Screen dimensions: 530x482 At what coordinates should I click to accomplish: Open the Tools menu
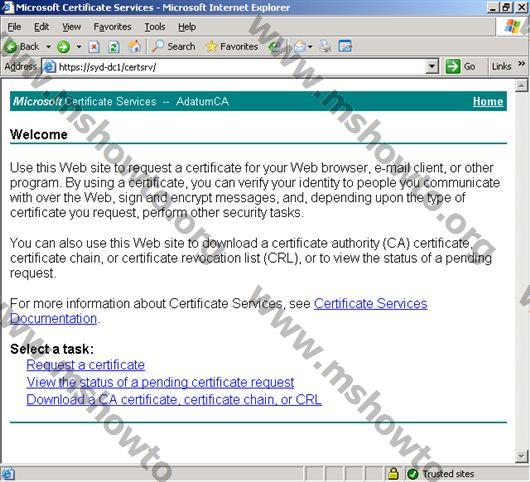[155, 27]
